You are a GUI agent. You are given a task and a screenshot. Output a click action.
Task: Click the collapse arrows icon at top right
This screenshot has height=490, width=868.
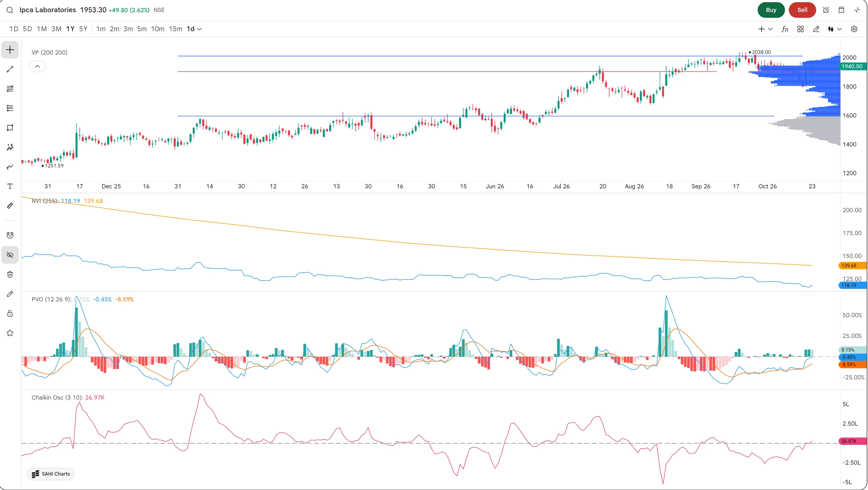tap(857, 10)
